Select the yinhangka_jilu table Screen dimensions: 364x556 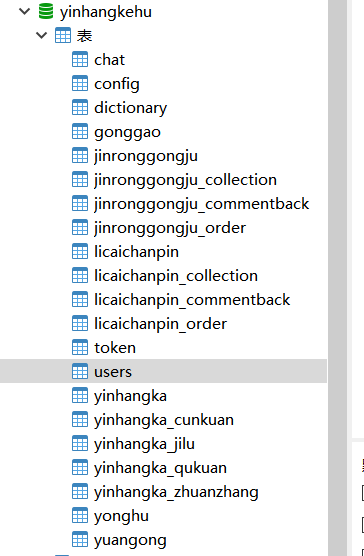(144, 444)
